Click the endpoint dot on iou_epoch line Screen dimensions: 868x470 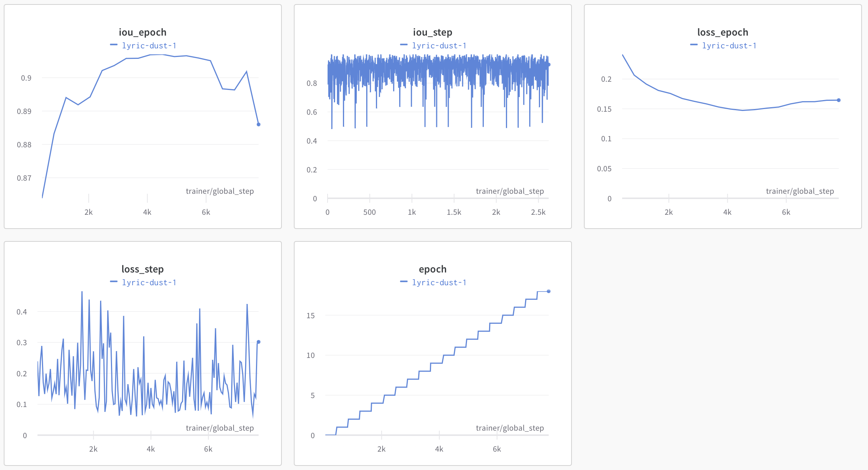pos(259,124)
